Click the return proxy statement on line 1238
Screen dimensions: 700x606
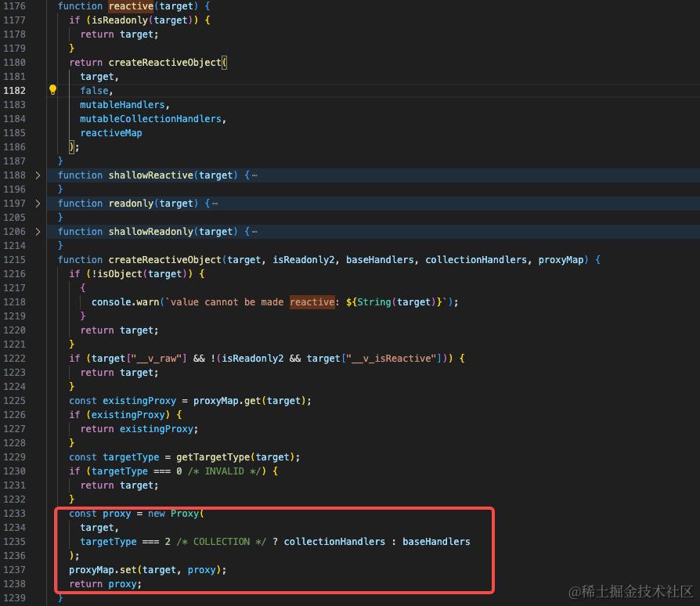click(x=105, y=583)
